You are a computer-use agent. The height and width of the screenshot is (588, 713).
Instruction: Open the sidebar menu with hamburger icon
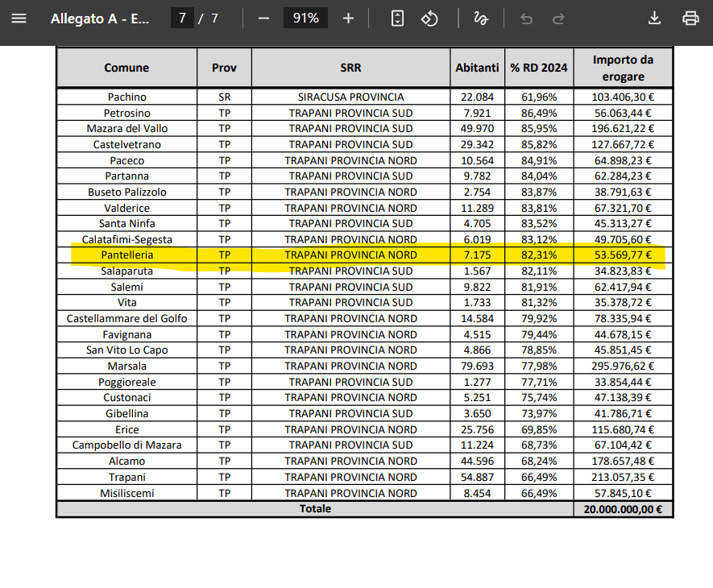(19, 19)
